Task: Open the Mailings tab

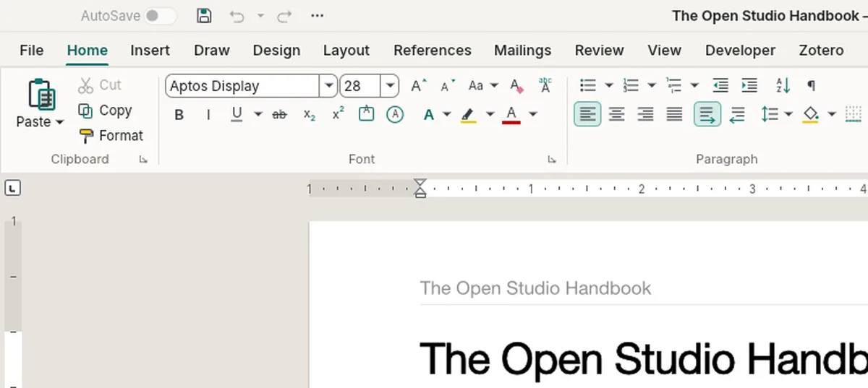Action: (522, 51)
